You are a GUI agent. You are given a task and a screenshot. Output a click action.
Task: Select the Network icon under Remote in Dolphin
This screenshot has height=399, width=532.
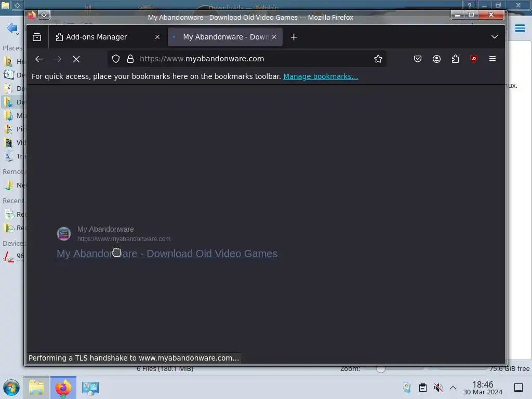[9, 185]
